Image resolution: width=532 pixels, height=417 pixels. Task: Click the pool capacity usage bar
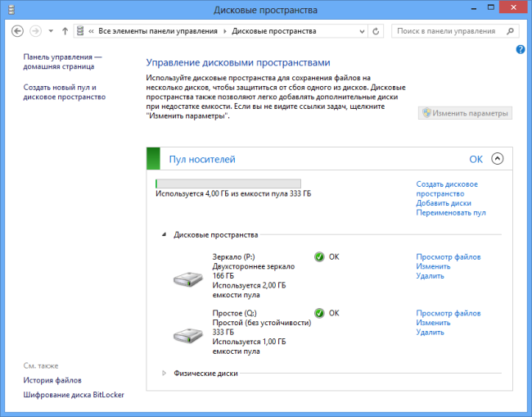tap(228, 184)
